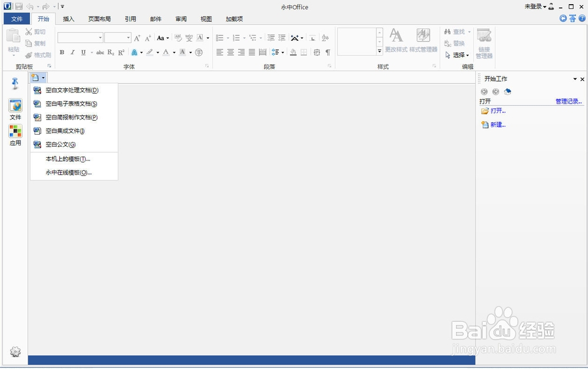Click the increase indent icon
Viewport: 588px width, 369px height.
pos(282,38)
